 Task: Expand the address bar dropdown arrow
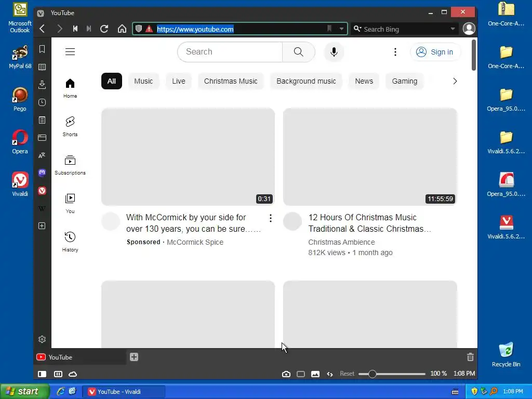coord(341,29)
